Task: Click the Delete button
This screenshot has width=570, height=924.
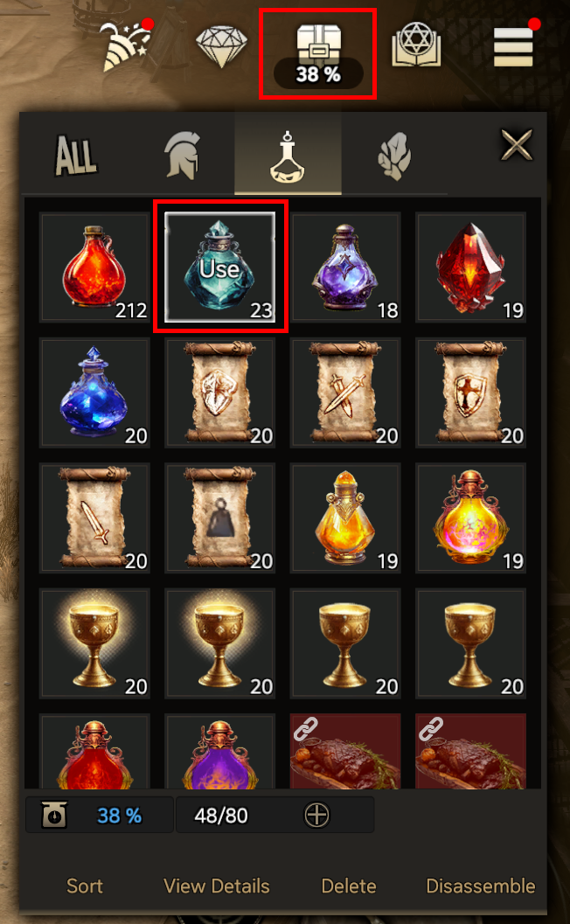Action: (348, 886)
